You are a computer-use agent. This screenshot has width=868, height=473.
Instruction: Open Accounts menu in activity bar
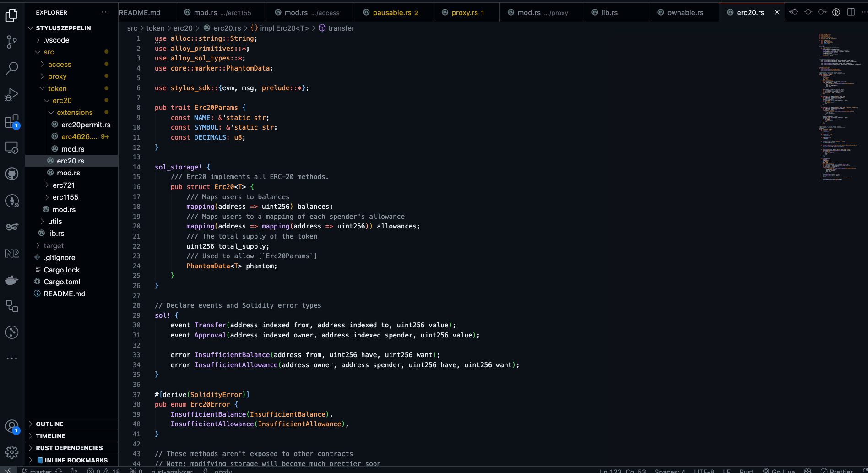[12, 426]
